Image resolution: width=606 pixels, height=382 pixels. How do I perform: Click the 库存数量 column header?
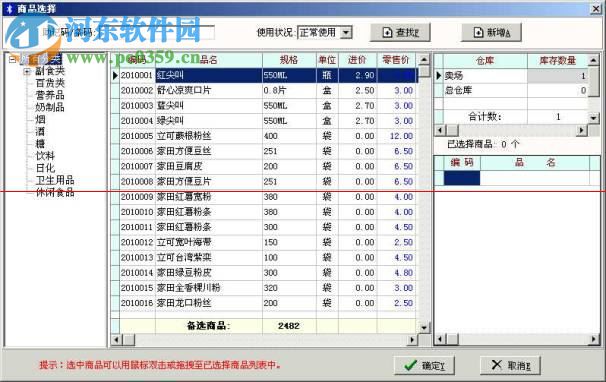(558, 61)
